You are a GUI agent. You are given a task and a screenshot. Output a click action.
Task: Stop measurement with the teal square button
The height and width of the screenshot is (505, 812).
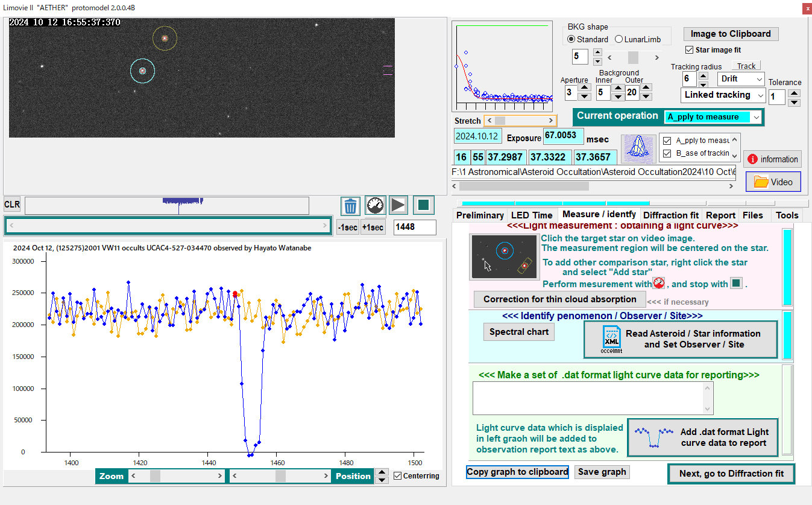click(x=423, y=206)
